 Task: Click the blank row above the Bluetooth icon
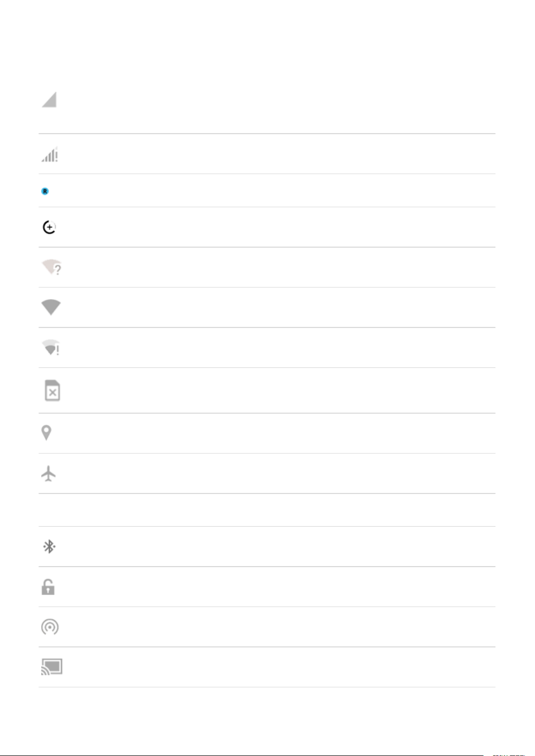click(x=267, y=510)
